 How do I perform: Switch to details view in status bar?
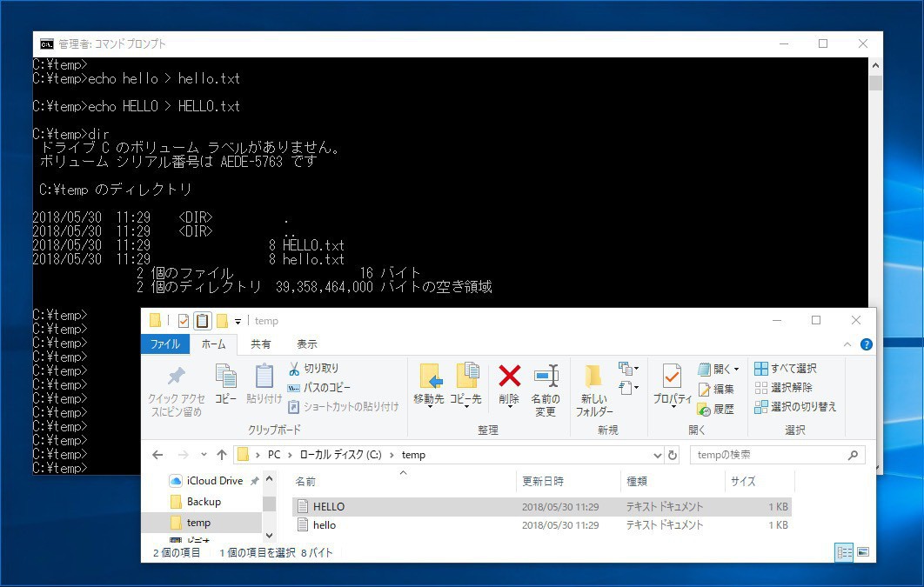click(x=843, y=551)
